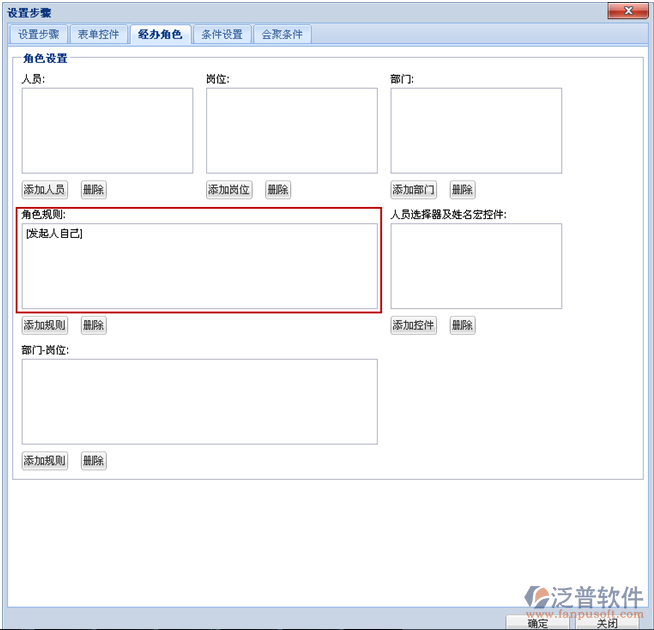Click 添加规则 below the 部门-岗位 list
Screen dimensions: 654x630
pos(45,461)
